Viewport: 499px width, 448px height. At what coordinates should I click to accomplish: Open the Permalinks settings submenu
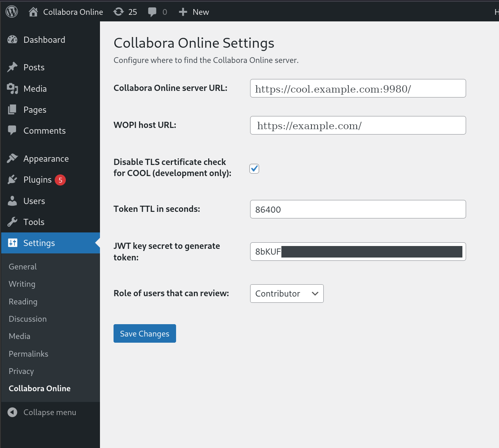(x=28, y=354)
